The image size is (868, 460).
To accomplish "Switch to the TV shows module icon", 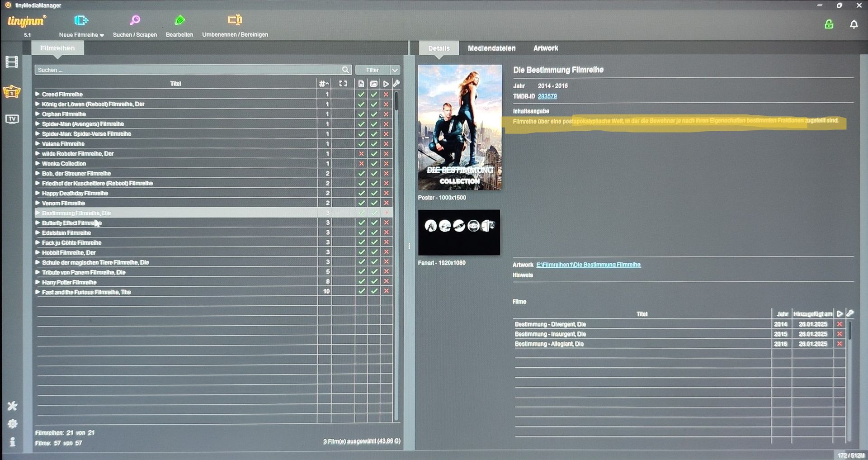I will click(12, 119).
